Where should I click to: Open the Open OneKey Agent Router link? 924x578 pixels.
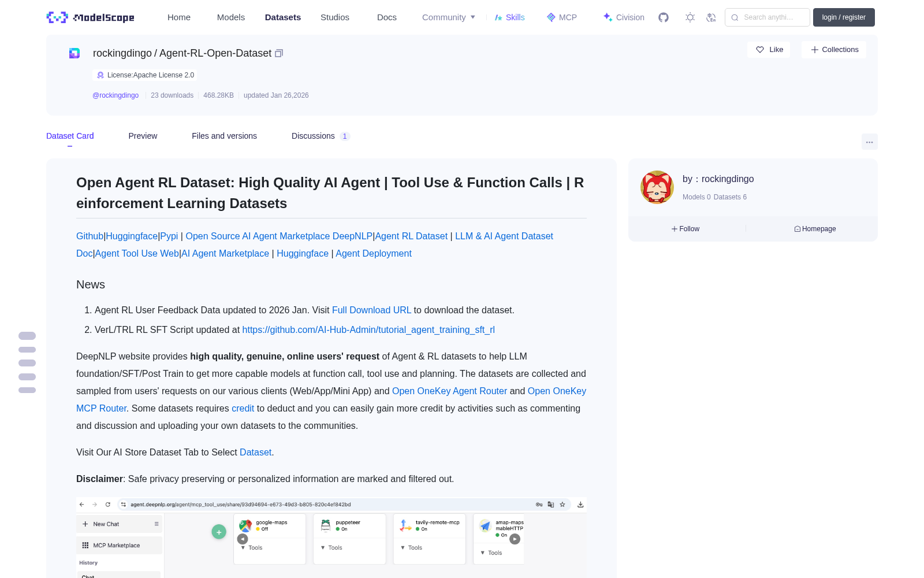(x=449, y=391)
